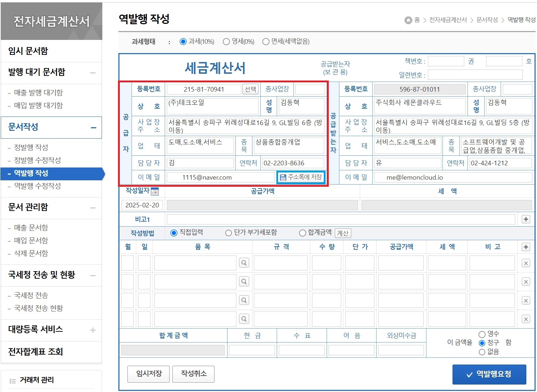Choose 직접입력 writing method
The height and width of the screenshot is (392, 537).
click(x=174, y=233)
